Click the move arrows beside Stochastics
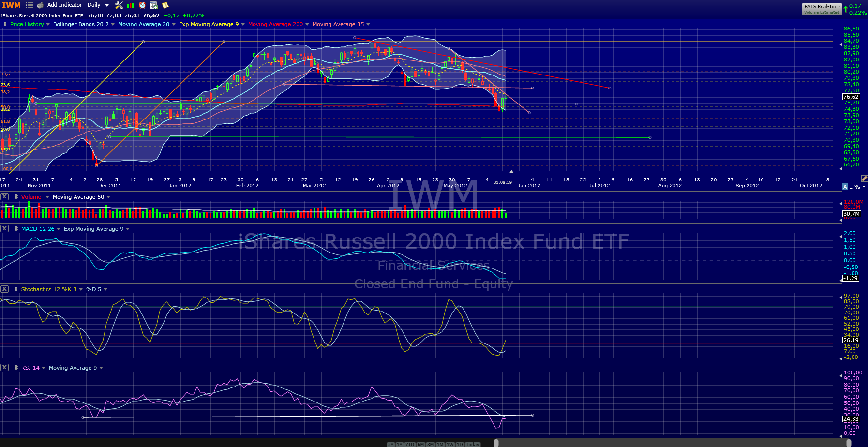The image size is (868, 447). [x=16, y=289]
